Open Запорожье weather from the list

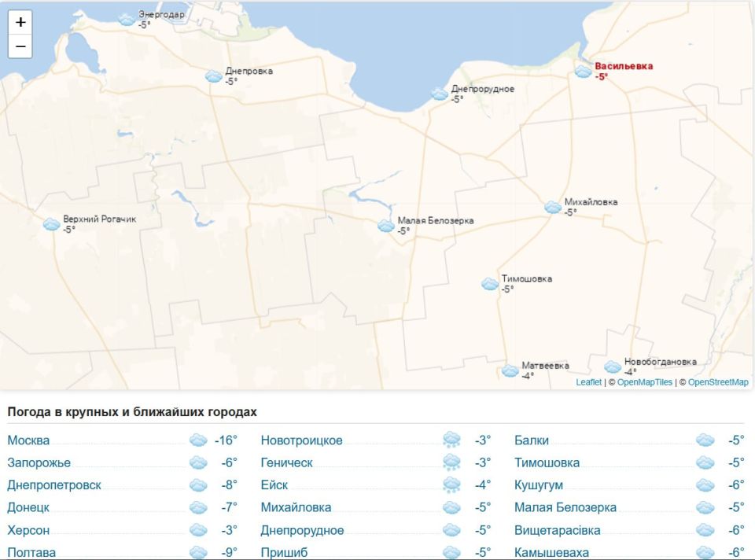39,463
